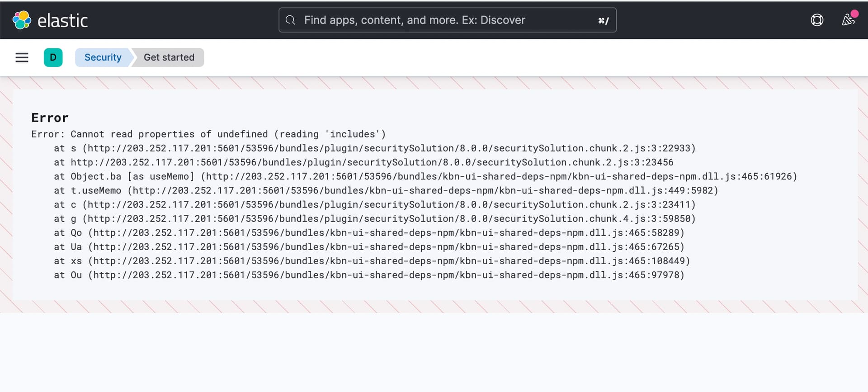
Task: Click the keyboard shortcut hint in search
Action: click(603, 21)
